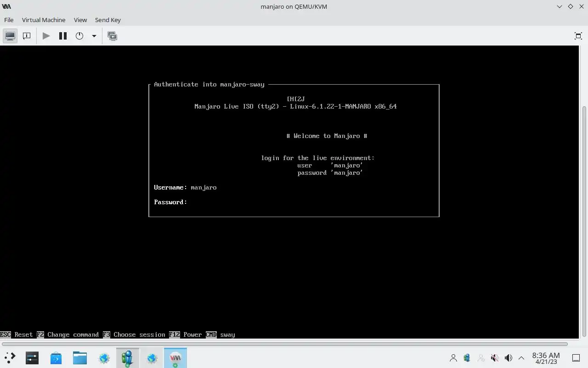
Task: Open the user account tray icon
Action: 453,358
